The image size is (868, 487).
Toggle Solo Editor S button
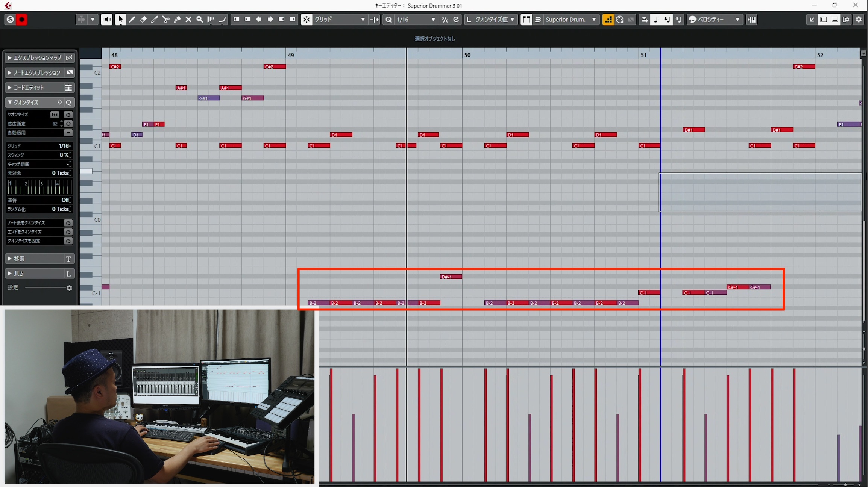click(10, 20)
